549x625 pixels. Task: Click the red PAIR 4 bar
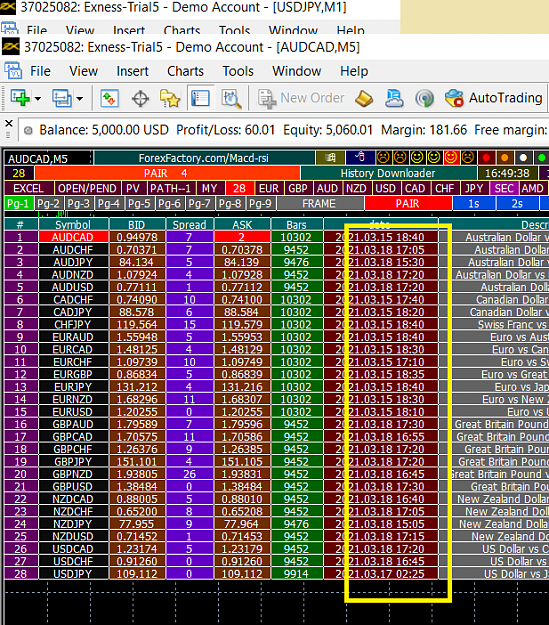(167, 173)
